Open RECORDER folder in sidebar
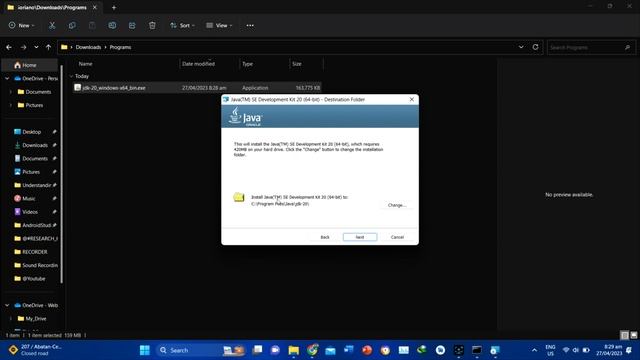 [35, 252]
